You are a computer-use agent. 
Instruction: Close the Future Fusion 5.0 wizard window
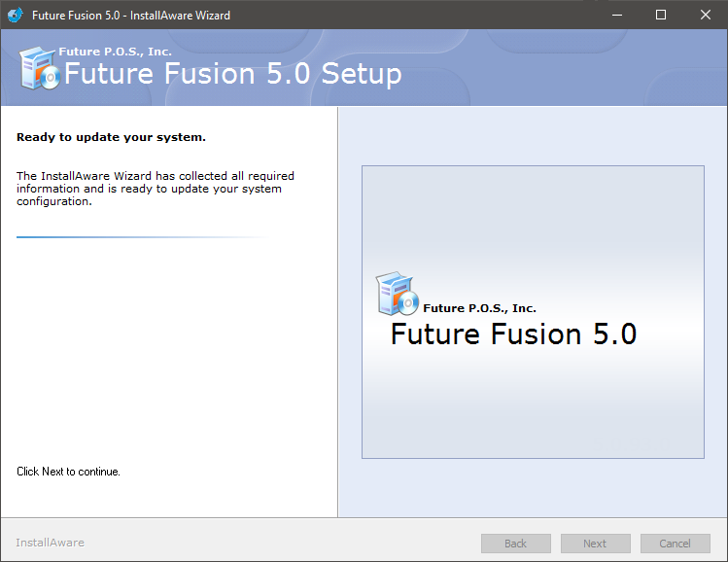pos(706,15)
